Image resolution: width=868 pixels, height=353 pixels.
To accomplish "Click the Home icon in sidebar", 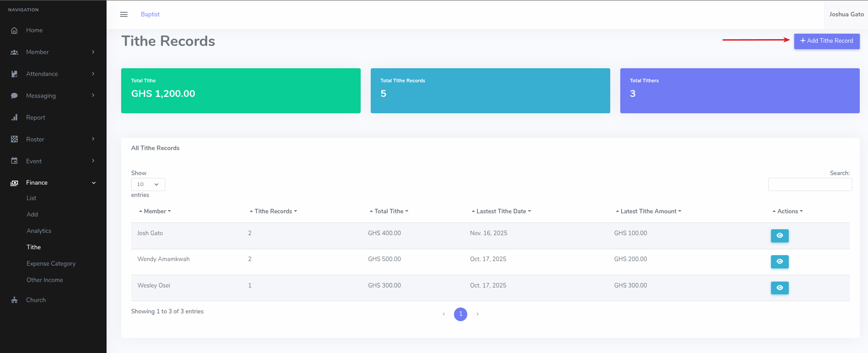I will 15,30.
